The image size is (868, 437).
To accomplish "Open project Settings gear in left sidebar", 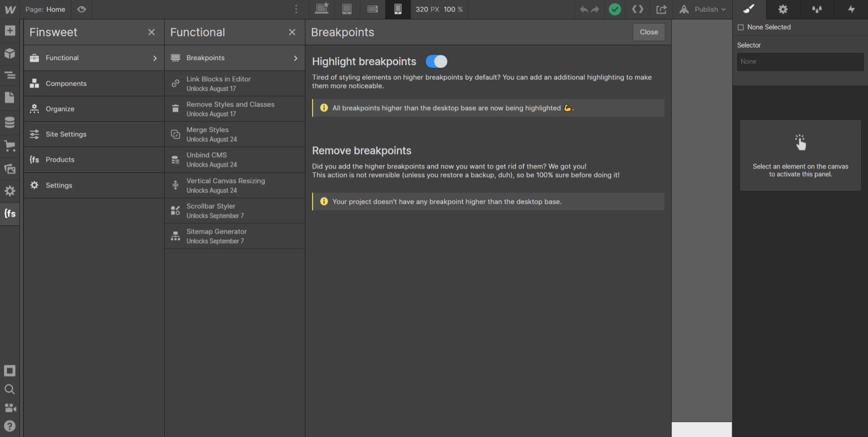I will coord(10,191).
